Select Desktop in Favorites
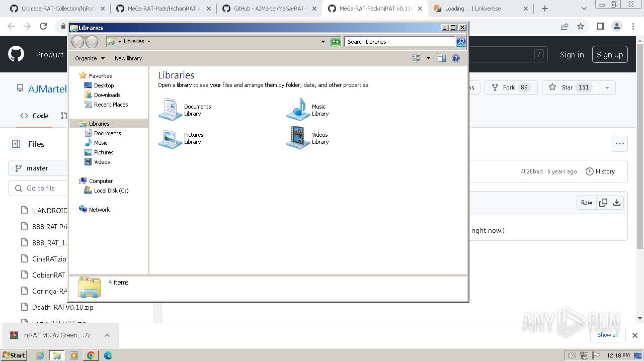This screenshot has height=362, width=644. pyautogui.click(x=104, y=85)
